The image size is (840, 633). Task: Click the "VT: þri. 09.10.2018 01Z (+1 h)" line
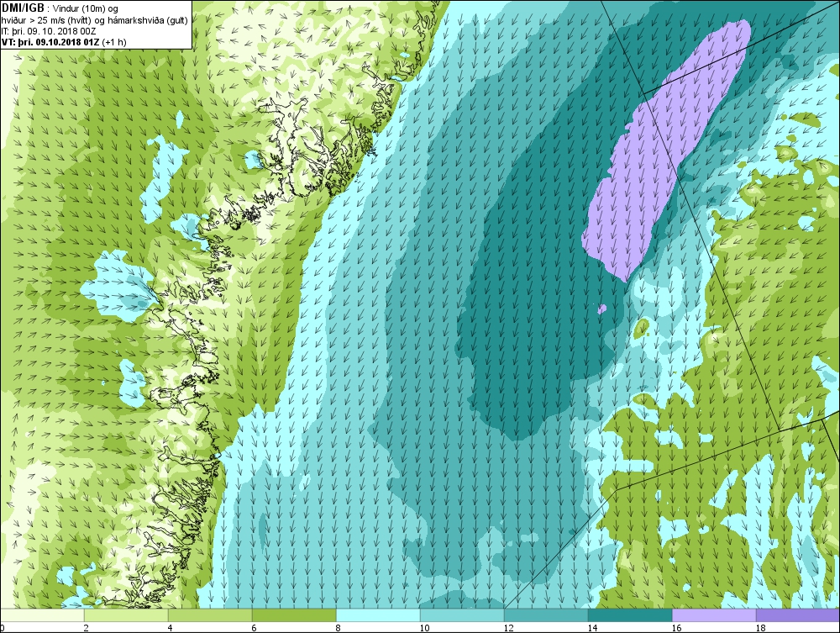click(x=65, y=42)
